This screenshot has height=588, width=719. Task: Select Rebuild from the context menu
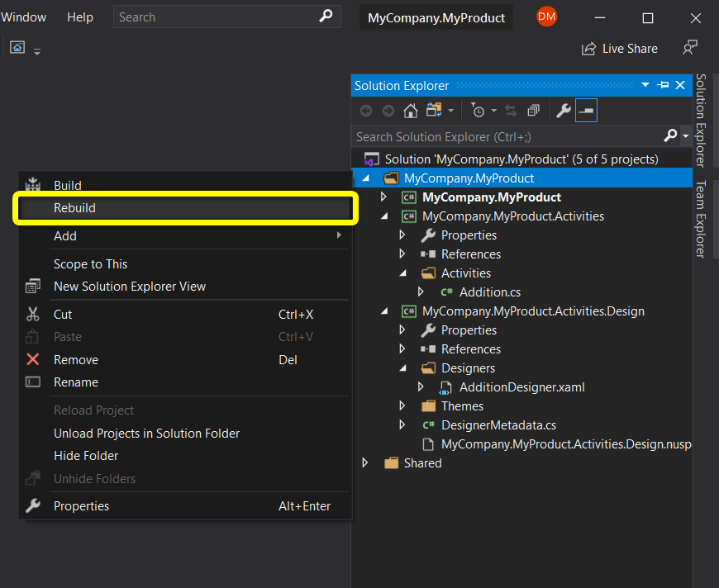click(x=74, y=208)
